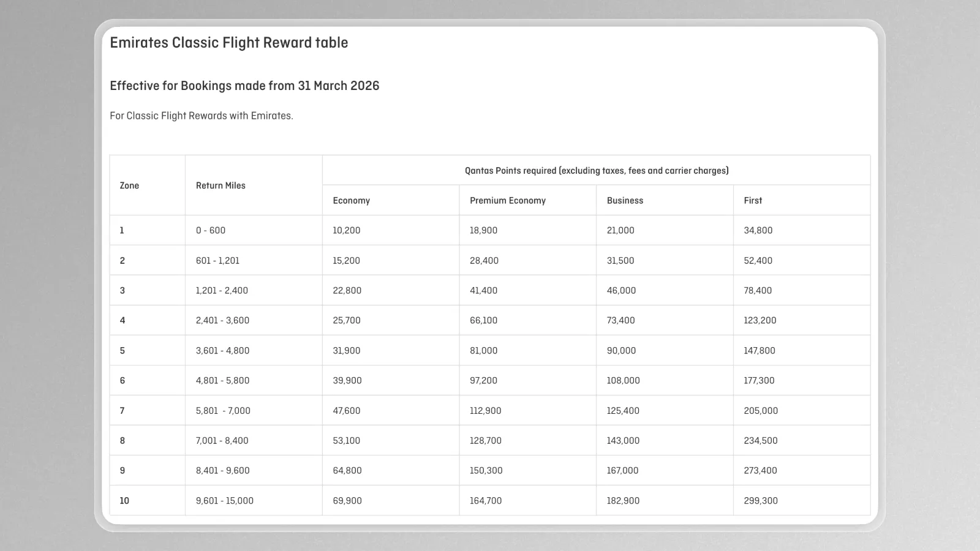Select the 0 - 600 return miles cell
Image resolution: width=980 pixels, height=551 pixels.
tap(254, 230)
